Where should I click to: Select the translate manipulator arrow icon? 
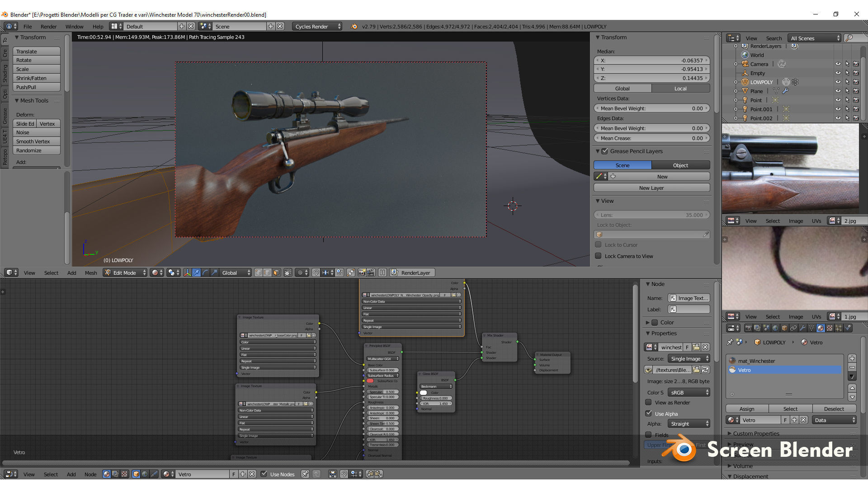(196, 272)
